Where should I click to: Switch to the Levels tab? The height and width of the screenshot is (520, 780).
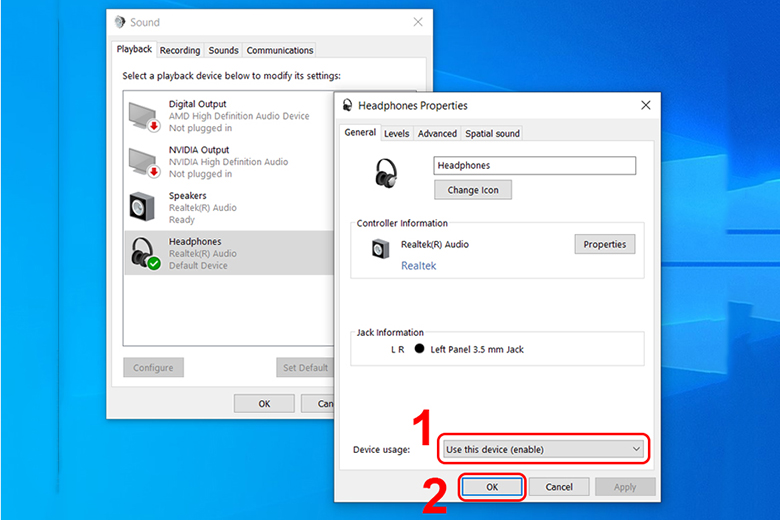[396, 133]
